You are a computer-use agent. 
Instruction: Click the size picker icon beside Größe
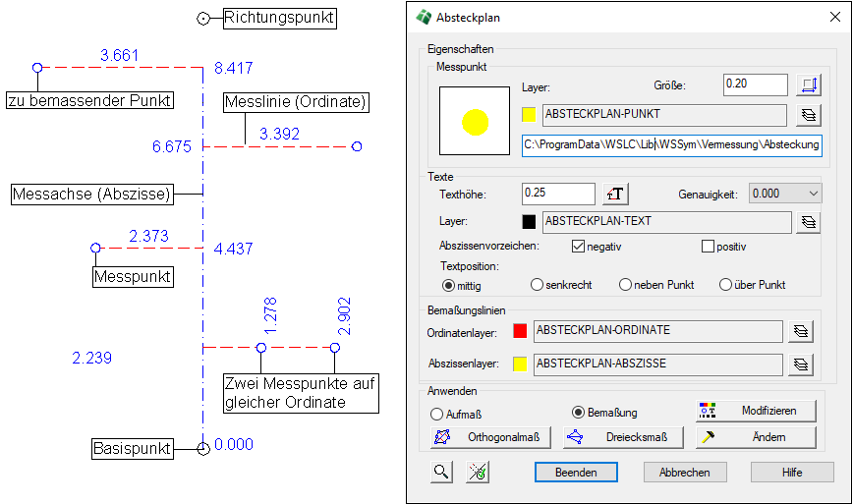(x=808, y=85)
